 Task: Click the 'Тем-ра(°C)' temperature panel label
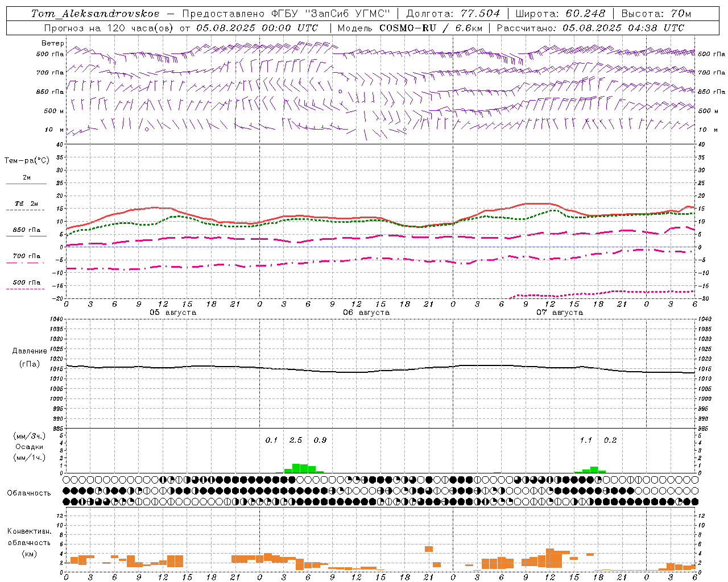click(x=27, y=161)
